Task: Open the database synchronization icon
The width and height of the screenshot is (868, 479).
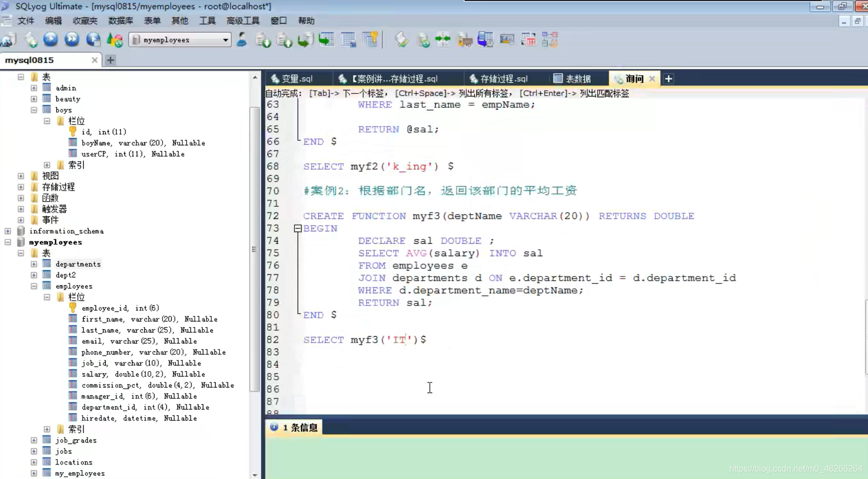Action: (x=423, y=40)
